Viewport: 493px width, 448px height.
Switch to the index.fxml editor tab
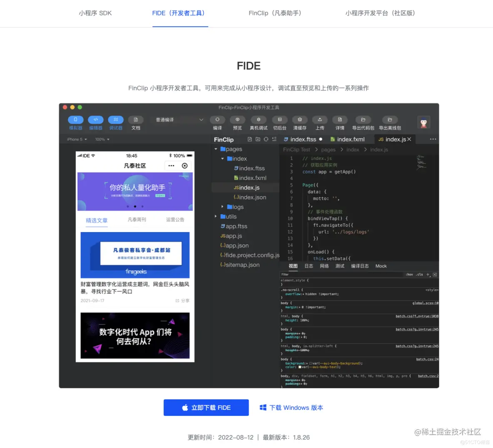pyautogui.click(x=347, y=139)
